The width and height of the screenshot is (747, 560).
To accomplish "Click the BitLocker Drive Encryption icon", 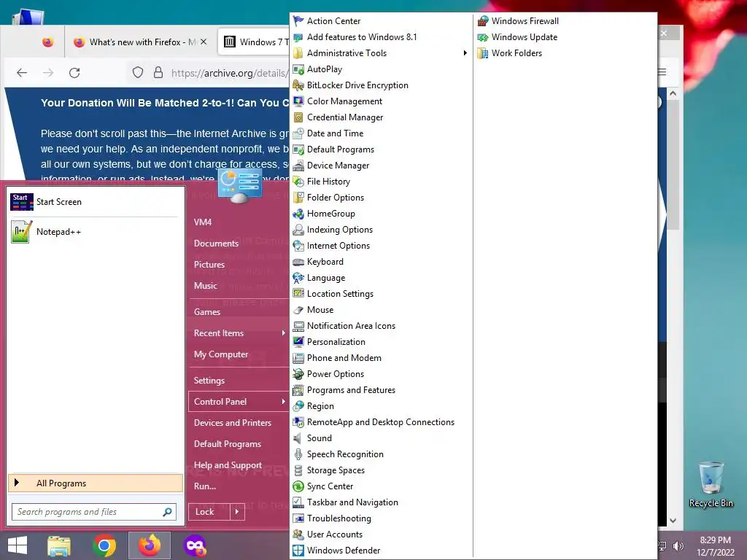I will 298,85.
